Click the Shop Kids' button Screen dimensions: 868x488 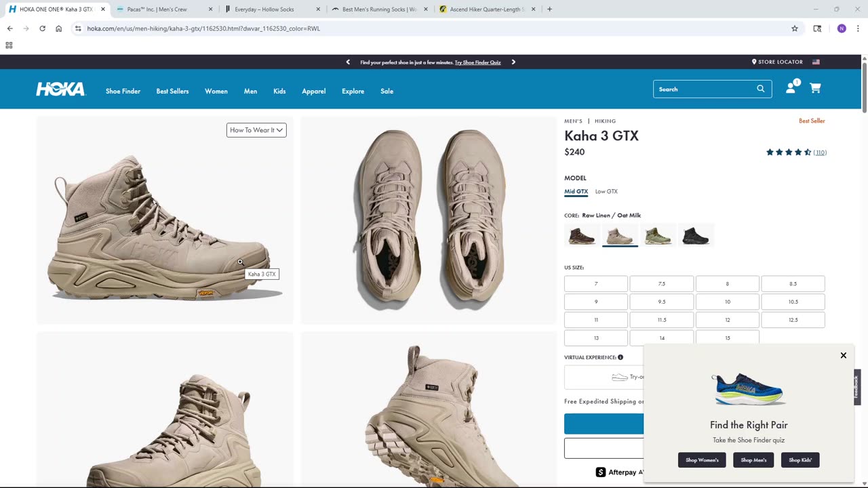click(x=800, y=460)
